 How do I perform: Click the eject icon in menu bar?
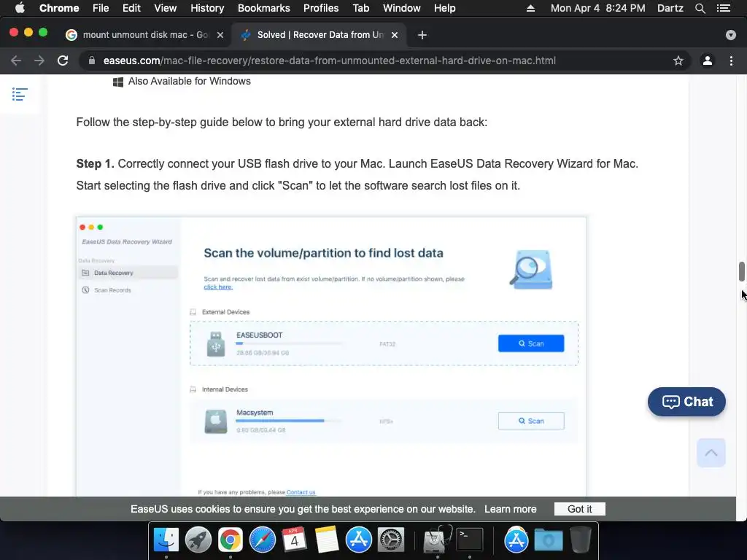530,8
